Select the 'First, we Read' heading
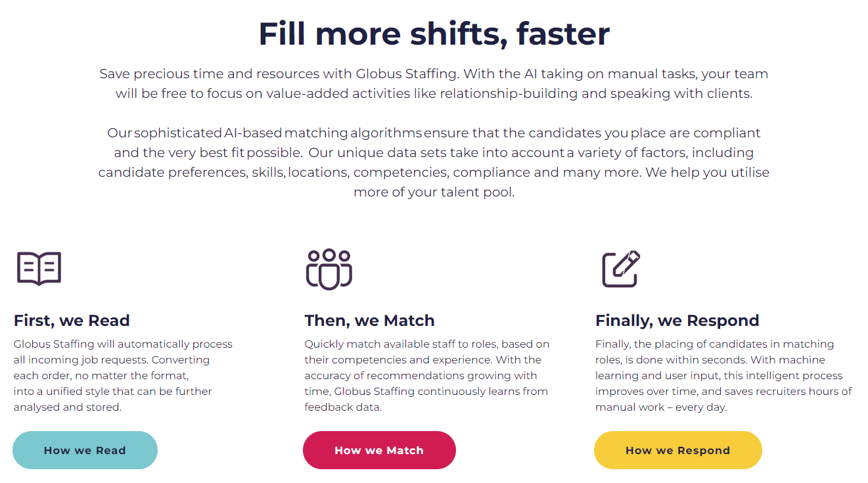 pos(72,320)
